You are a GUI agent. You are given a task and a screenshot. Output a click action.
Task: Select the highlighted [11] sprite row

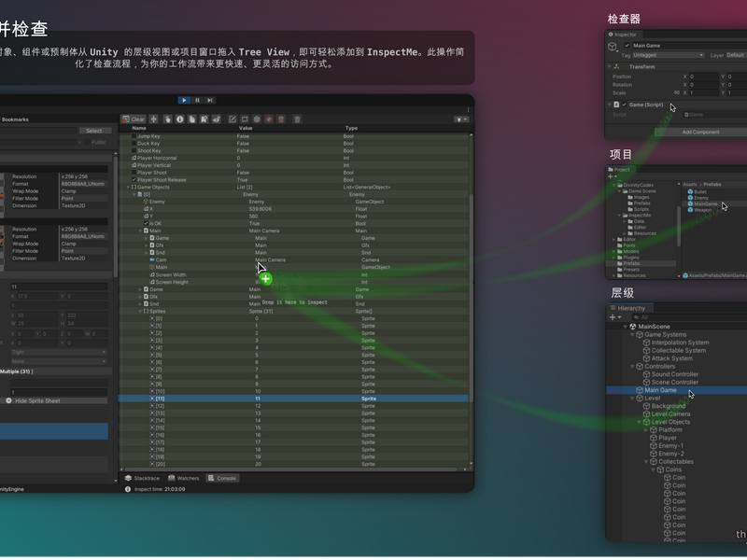[293, 399]
